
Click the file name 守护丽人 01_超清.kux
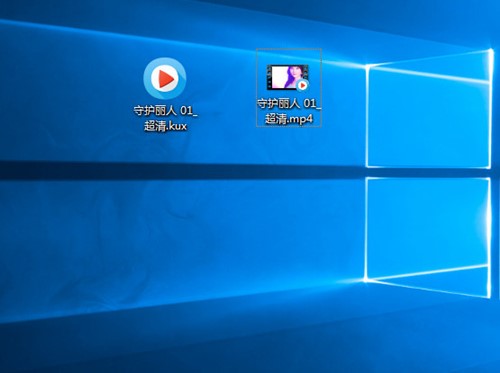[165, 118]
